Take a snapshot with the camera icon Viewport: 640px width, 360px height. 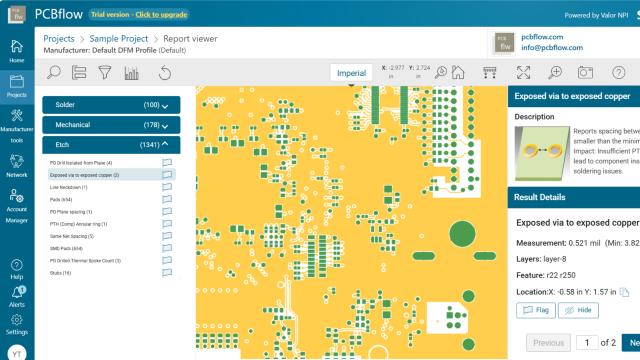tap(585, 73)
